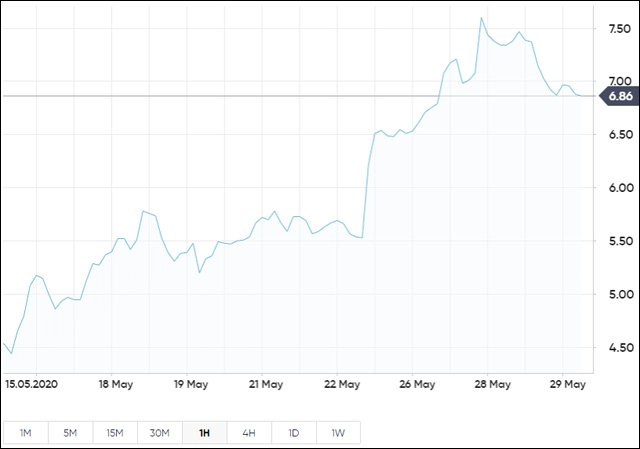Click the 22 May date label
The width and height of the screenshot is (640, 449).
(x=342, y=383)
